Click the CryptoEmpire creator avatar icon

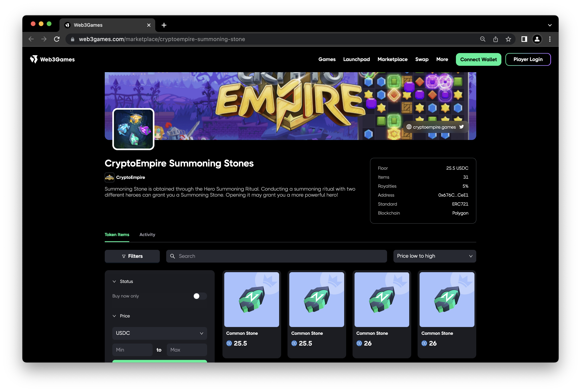click(109, 177)
